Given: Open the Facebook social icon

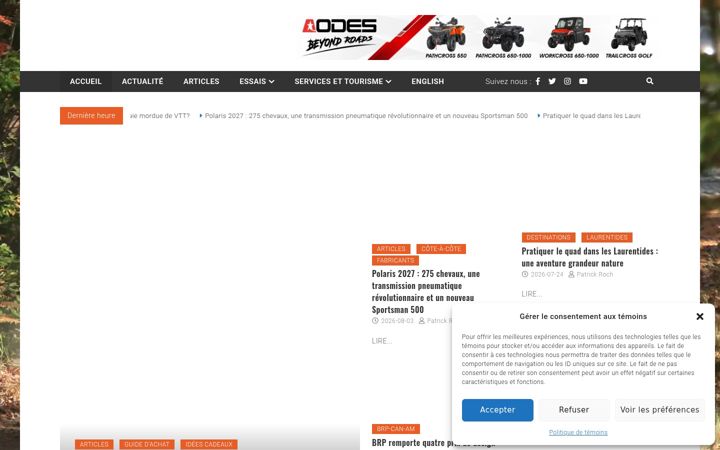Looking at the screenshot, I should click(538, 81).
